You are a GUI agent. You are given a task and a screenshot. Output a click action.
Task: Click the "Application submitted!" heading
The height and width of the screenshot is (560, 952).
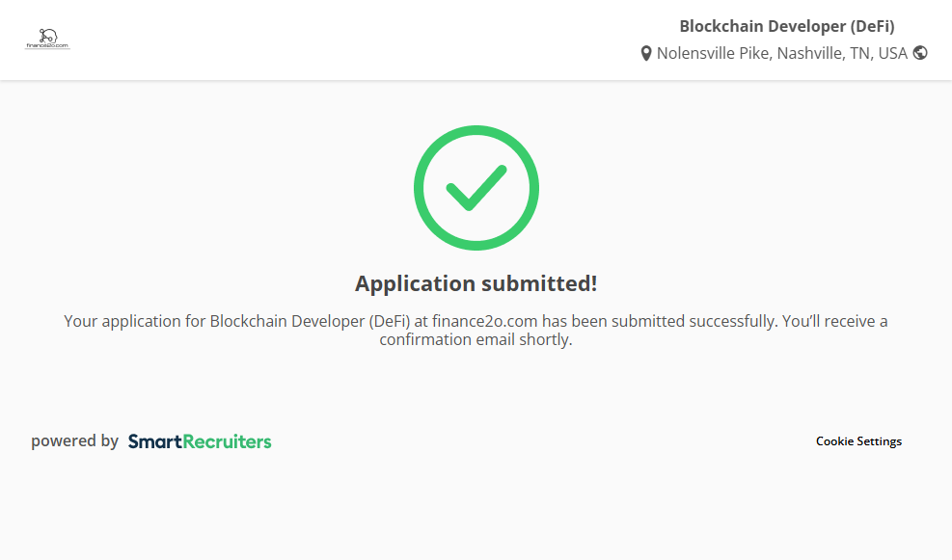476,283
